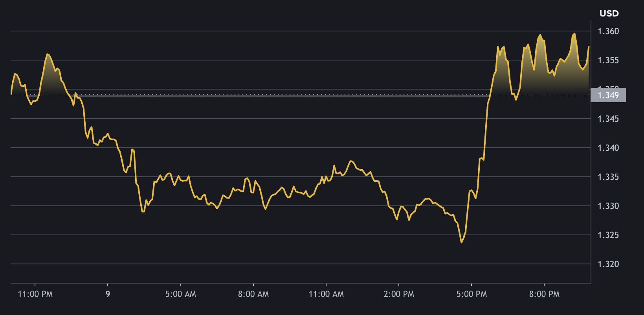Click the 11:00 AM time axis label

(x=326, y=294)
